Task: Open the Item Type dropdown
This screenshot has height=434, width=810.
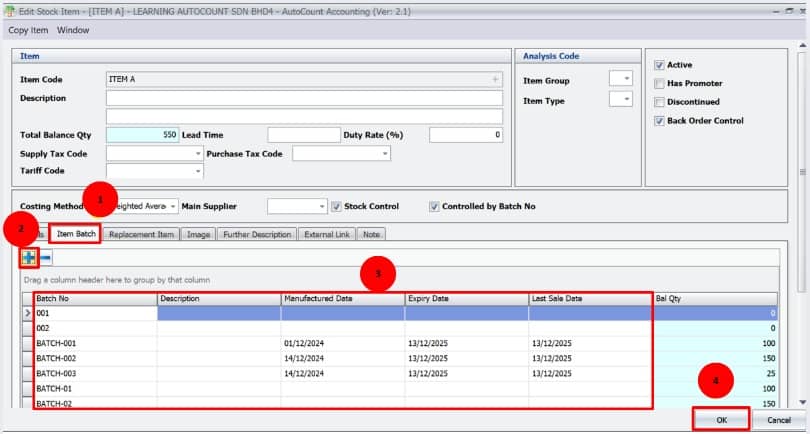Action: pos(626,100)
